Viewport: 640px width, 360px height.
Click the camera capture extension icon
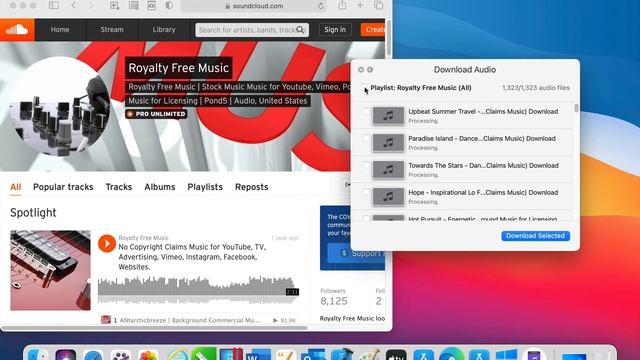coord(151,5)
